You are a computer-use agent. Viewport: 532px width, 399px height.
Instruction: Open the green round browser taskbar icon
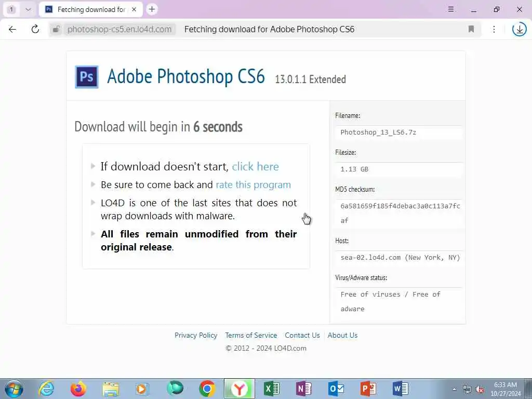pos(175,388)
